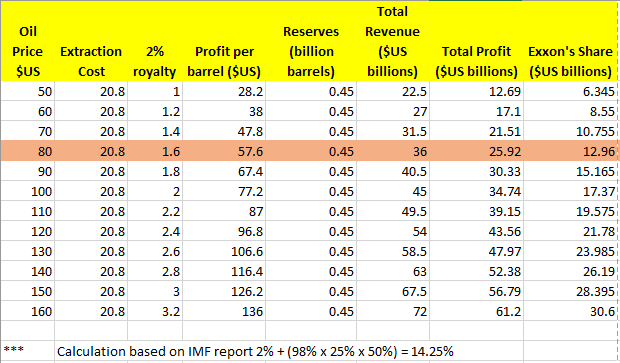Screen dimensions: 620x363
Task: Select the Profit per barrel header cell
Action: [224, 41]
